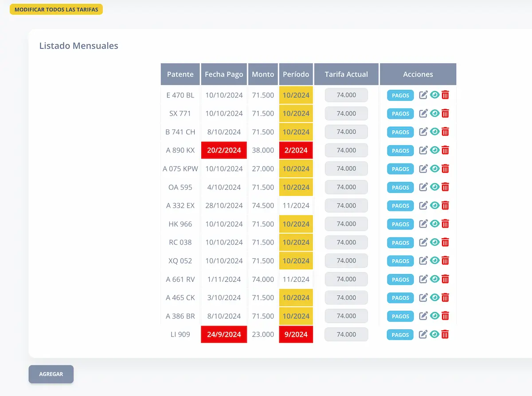Select the red 20/2/2024 payment date cell
The width and height of the screenshot is (532, 396).
tap(224, 150)
